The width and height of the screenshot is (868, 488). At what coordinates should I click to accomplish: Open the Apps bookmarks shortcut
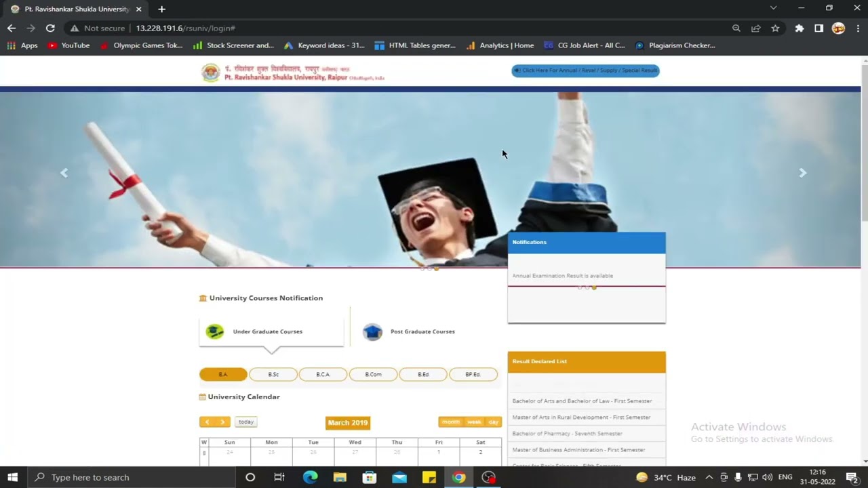click(x=22, y=45)
